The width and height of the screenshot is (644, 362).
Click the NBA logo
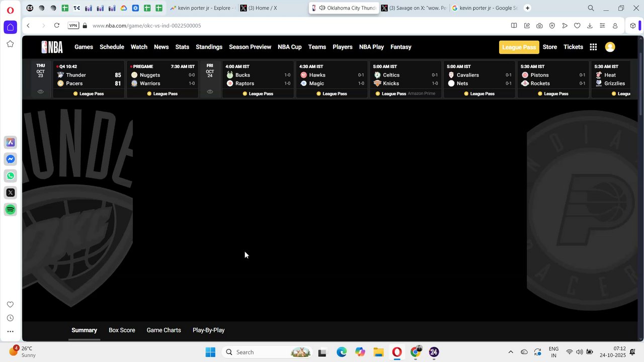(x=52, y=47)
